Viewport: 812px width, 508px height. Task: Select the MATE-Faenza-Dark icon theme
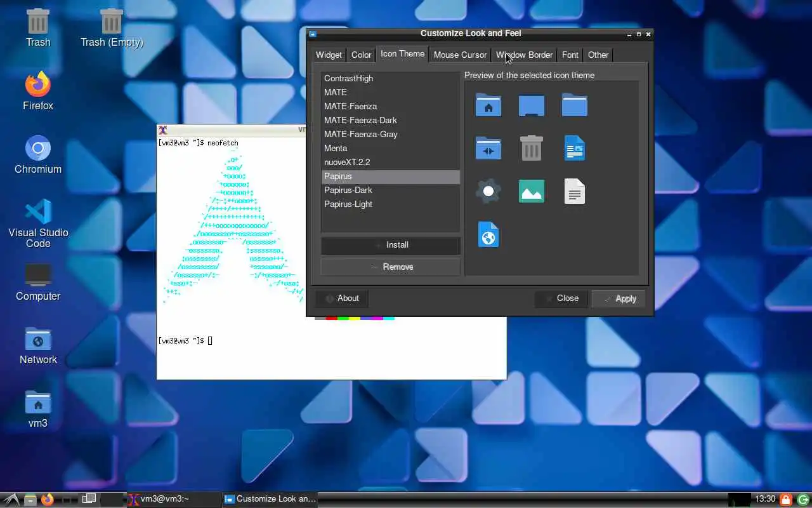click(x=390, y=120)
